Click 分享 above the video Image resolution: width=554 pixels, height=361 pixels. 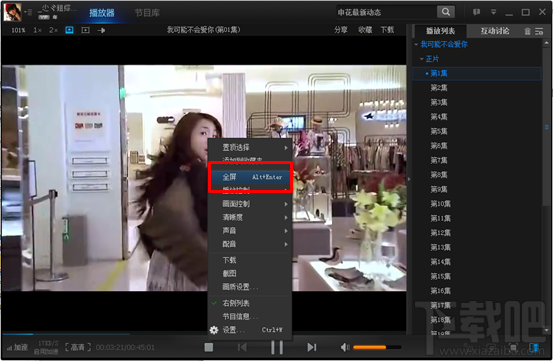[341, 30]
